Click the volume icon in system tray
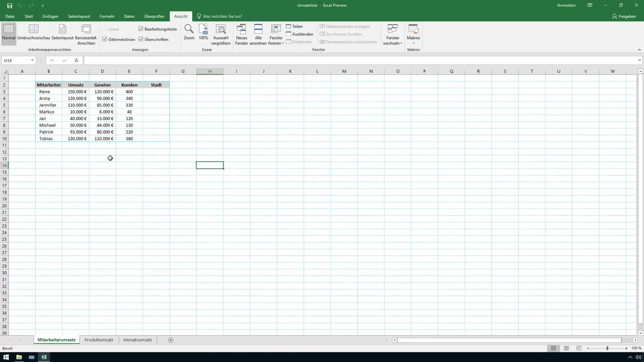 click(638, 357)
